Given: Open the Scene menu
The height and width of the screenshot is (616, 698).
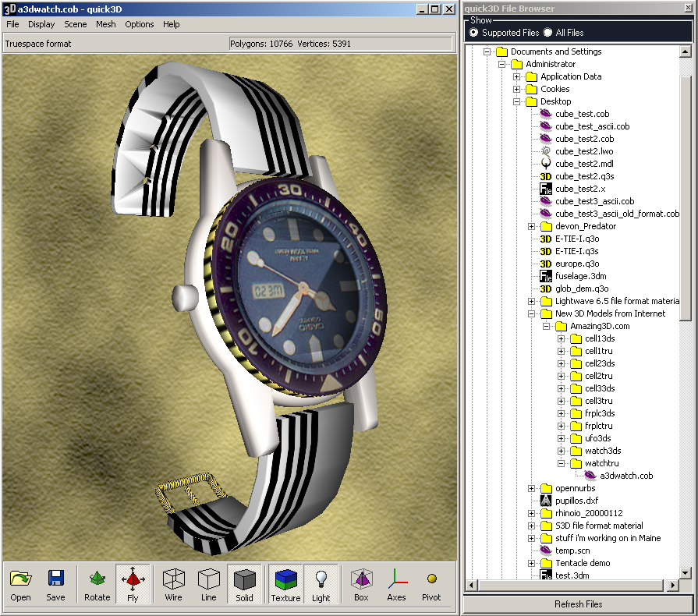Looking at the screenshot, I should (75, 24).
